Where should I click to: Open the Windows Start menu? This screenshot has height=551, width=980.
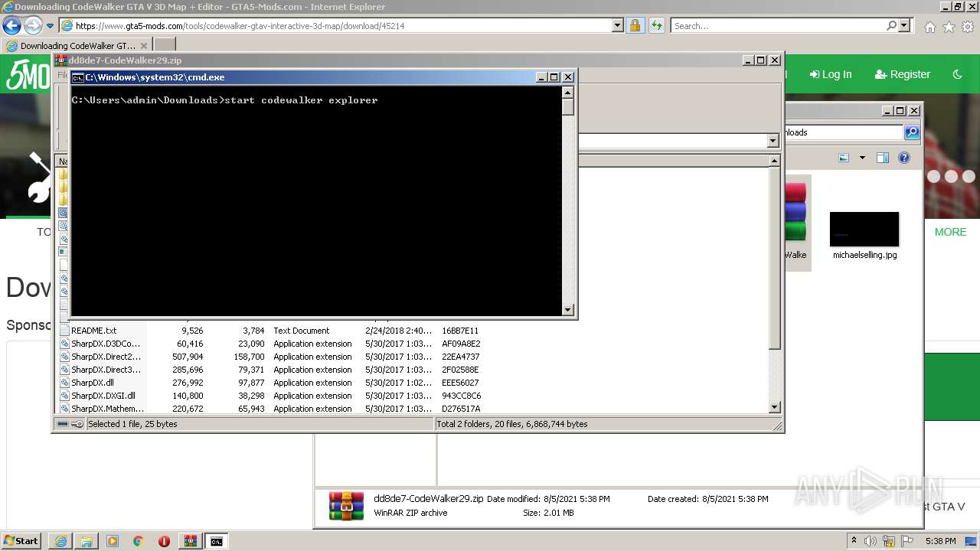(x=21, y=540)
